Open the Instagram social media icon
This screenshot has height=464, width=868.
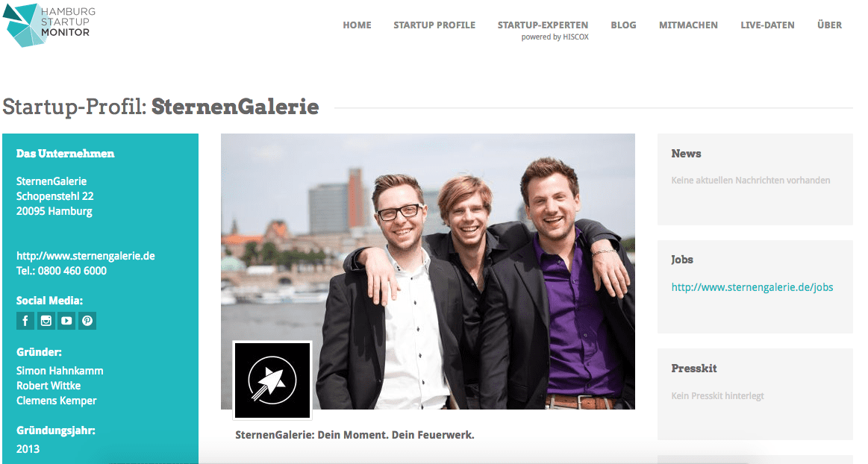pos(46,321)
